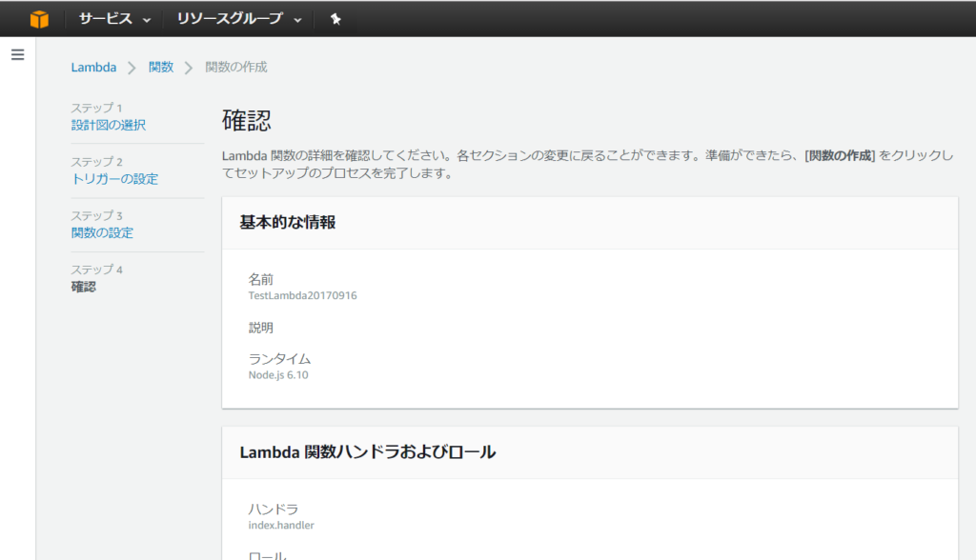Click the ハンドラ label
The image size is (976, 560).
coord(274,509)
